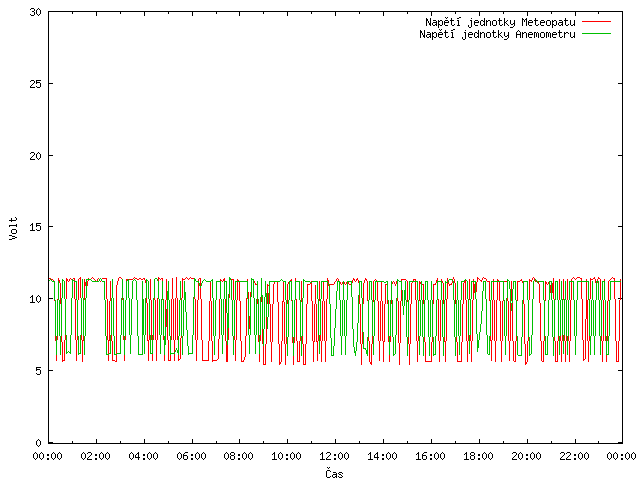This screenshot has height=480, width=640.
Task: Click the y-axis value 25
Action: 36,84
